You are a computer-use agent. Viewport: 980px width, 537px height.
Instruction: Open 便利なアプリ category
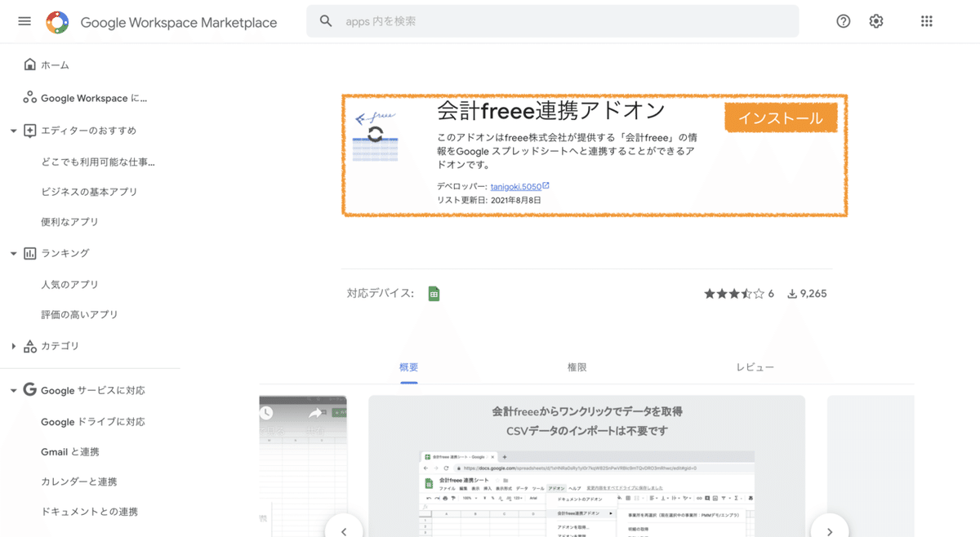coord(69,222)
